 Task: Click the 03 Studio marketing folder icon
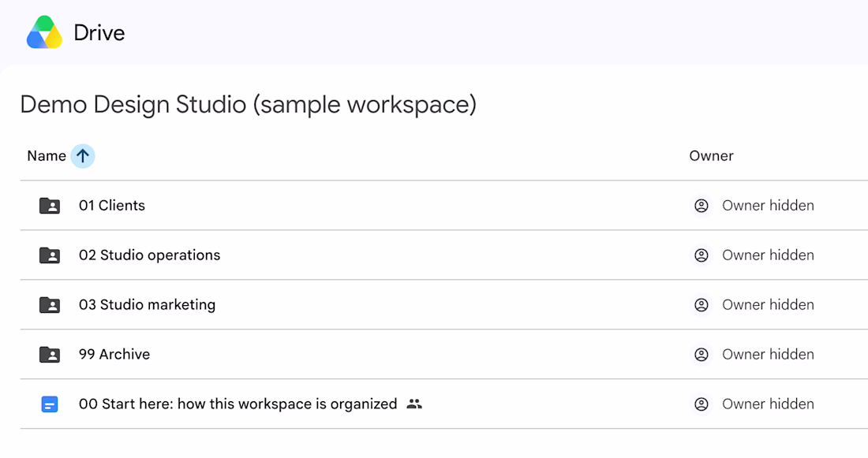click(x=50, y=305)
